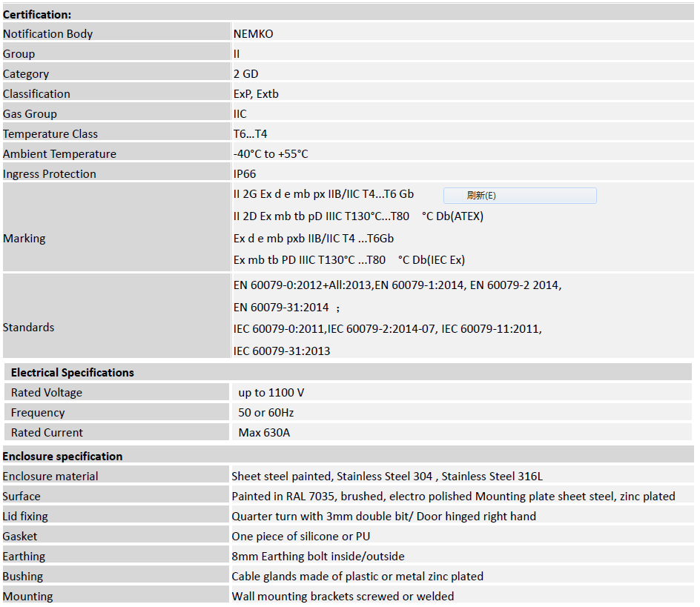Click the IEC 60079-31:2013 standards line
Viewport: 700px width, 607px height.
coord(282,351)
